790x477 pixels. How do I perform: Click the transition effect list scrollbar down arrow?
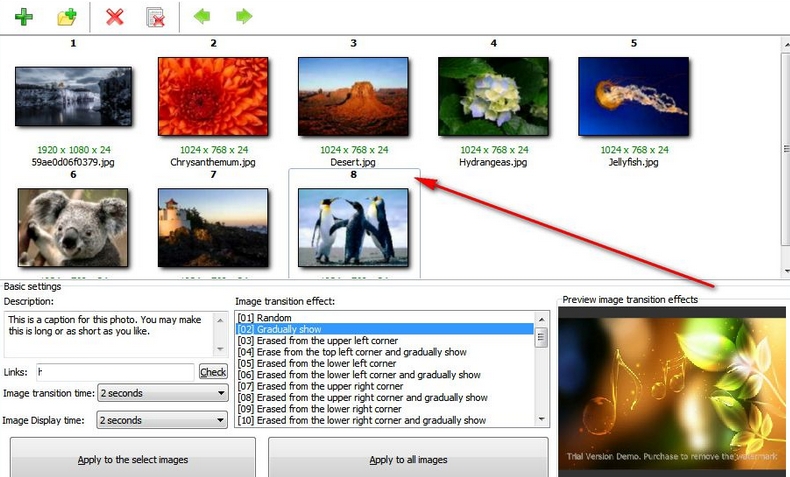542,420
